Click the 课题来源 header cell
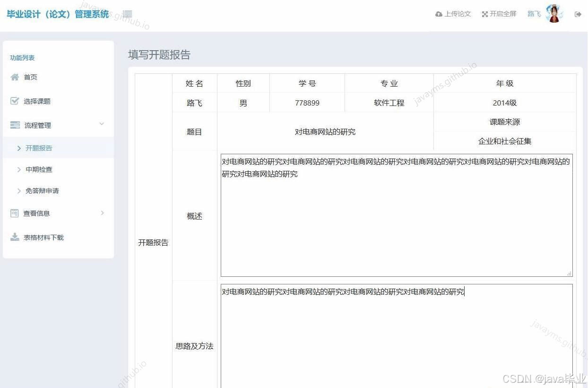Viewport: 588px width, 388px height. [x=505, y=122]
